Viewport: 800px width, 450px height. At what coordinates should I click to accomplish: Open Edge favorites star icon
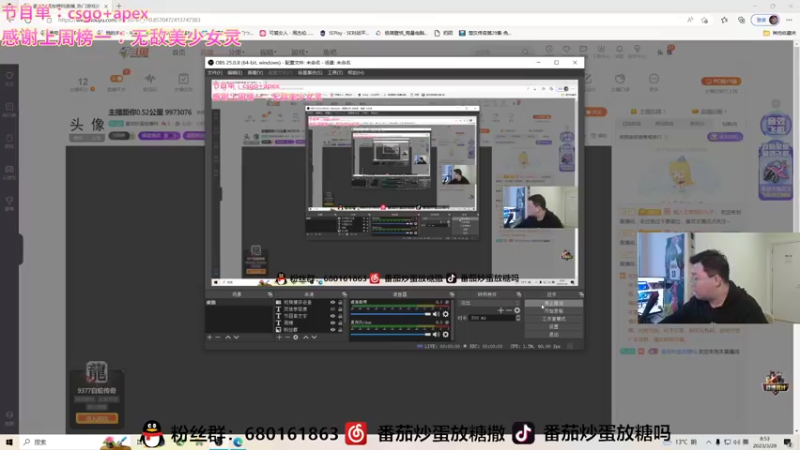click(x=724, y=20)
